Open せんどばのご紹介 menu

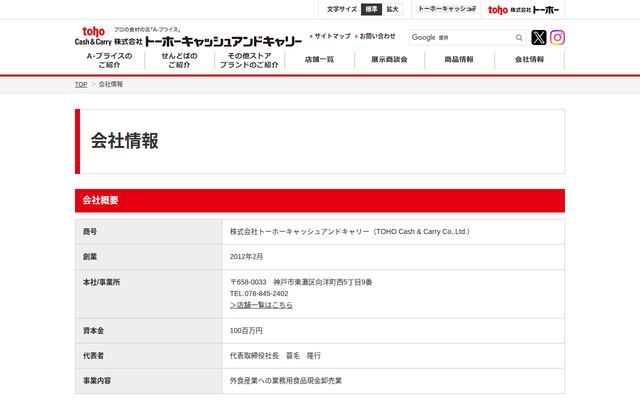pos(180,60)
